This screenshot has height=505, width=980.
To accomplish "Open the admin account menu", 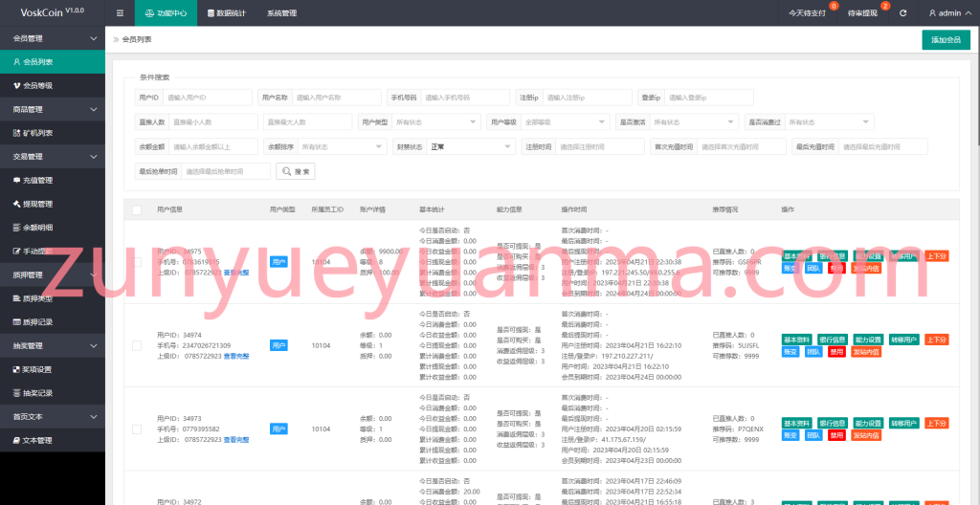I will (949, 12).
